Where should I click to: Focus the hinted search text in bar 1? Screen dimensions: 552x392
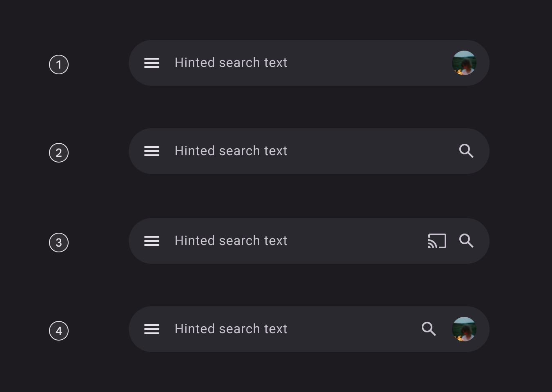pyautogui.click(x=231, y=63)
